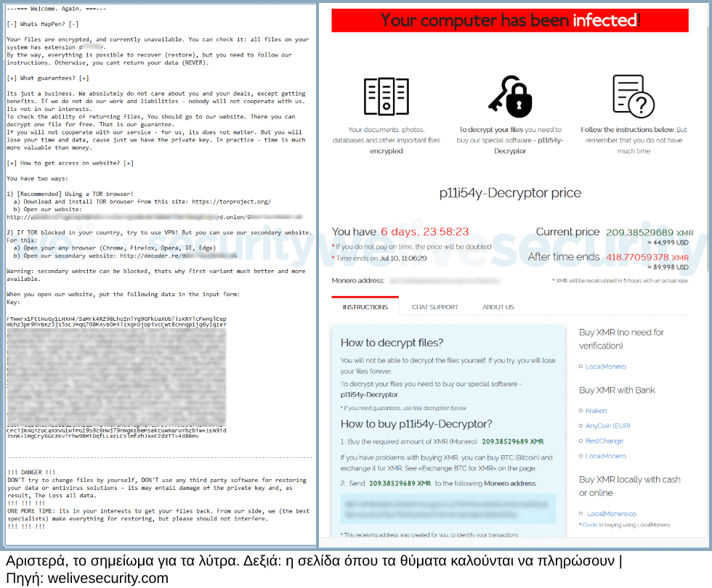
Task: Click the encrypted documents server icon
Action: click(387, 96)
